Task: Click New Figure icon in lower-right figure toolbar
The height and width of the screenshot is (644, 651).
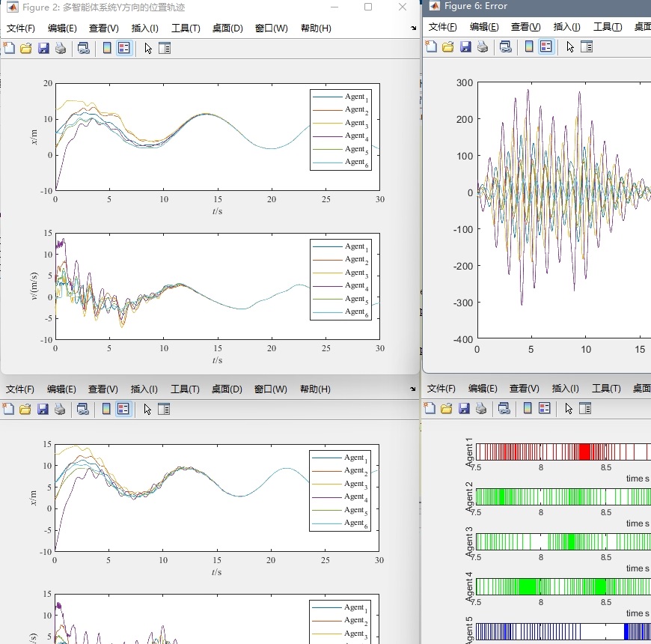Action: 430,408
